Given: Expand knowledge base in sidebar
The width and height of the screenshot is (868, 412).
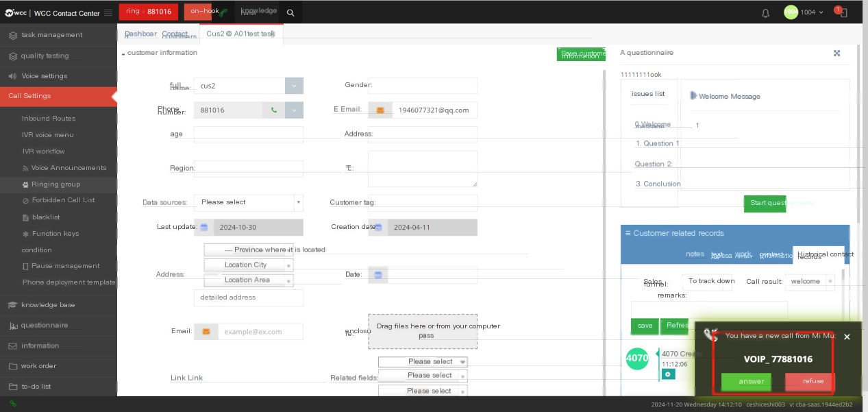Looking at the screenshot, I should [x=58, y=305].
